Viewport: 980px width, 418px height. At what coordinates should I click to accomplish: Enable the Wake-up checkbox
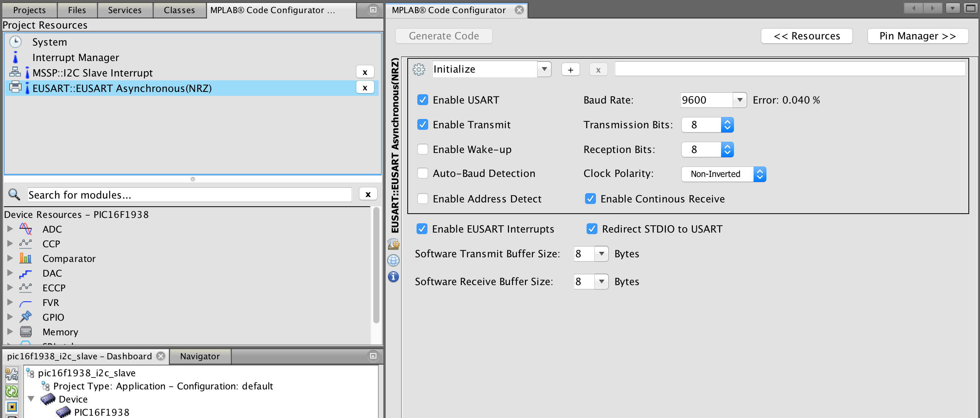click(x=423, y=149)
